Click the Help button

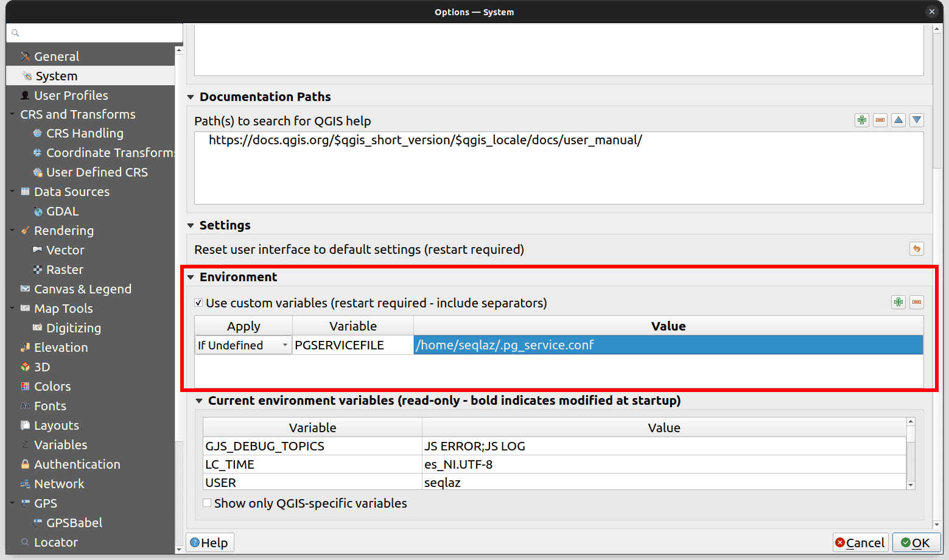209,542
